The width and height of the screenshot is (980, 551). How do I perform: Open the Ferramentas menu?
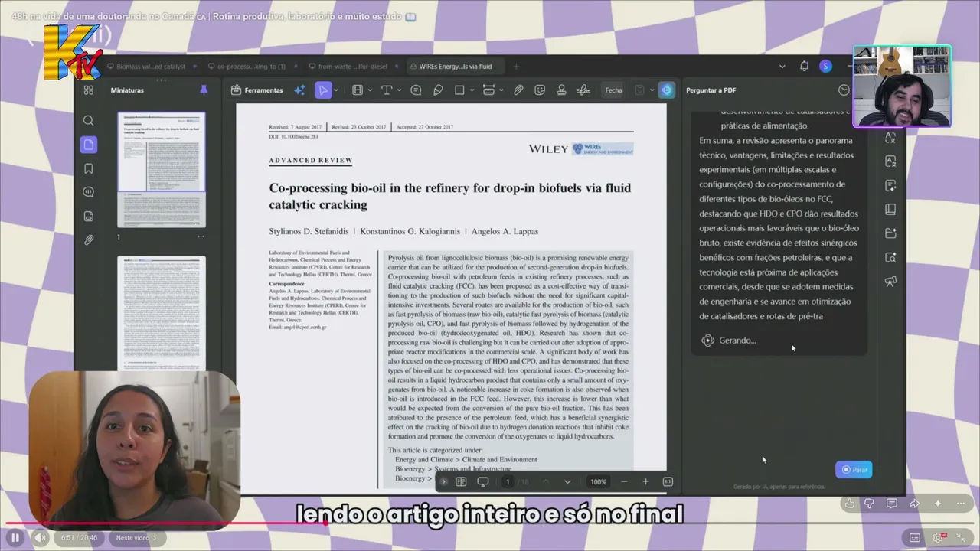pyautogui.click(x=256, y=90)
